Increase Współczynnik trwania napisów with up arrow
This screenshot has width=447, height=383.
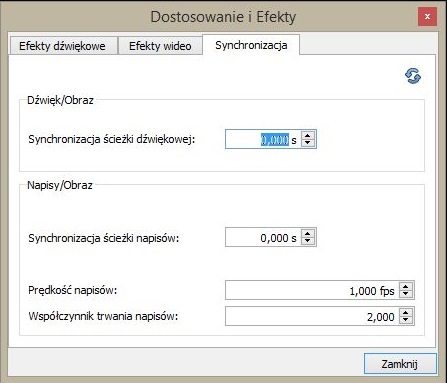pos(406,312)
